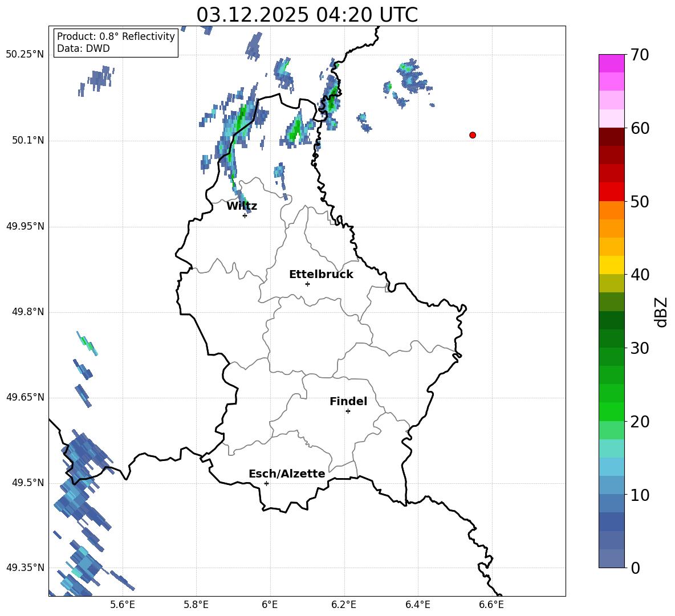The width and height of the screenshot is (675, 616).
Task: Click the 6°E longitude label
Action: pos(270,605)
